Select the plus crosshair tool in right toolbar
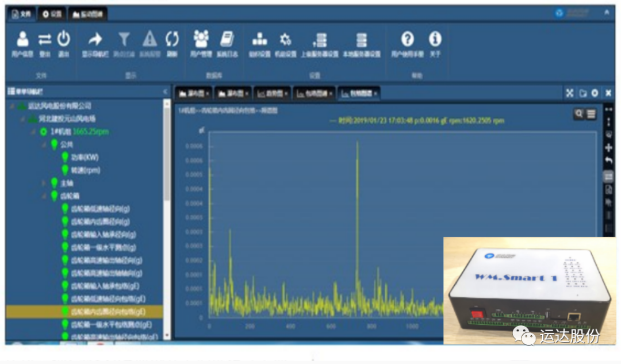621x364 pixels. [x=609, y=148]
